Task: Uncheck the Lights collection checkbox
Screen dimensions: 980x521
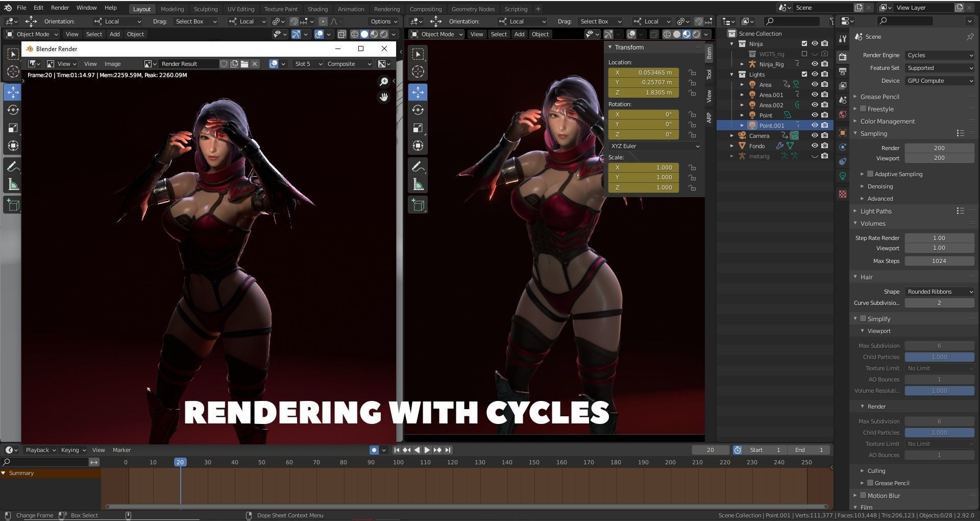Action: [804, 74]
